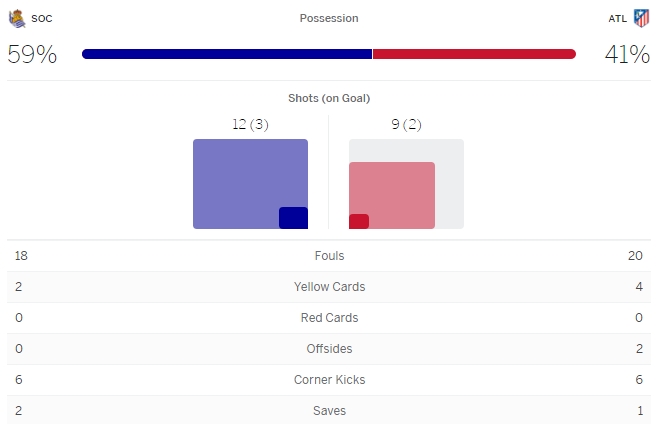Select the Yellow Cards stat row label
The width and height of the screenshot is (661, 424).
tap(329, 287)
